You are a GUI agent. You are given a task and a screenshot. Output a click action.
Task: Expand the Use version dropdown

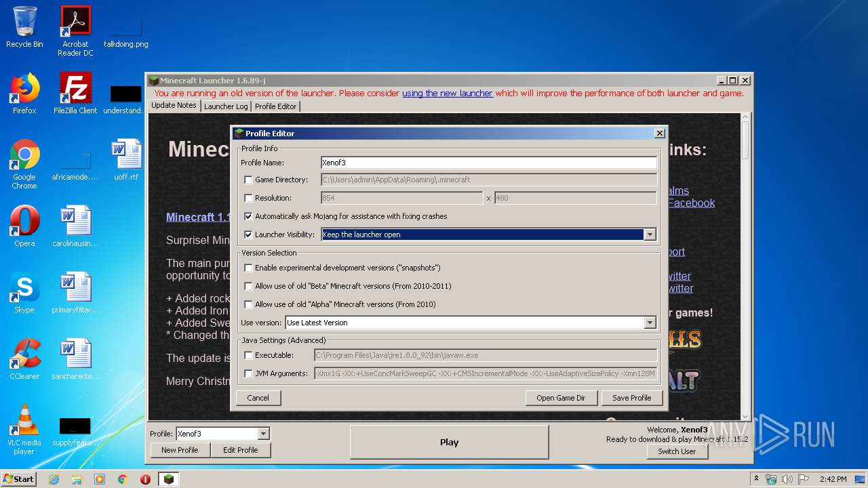[x=650, y=323]
